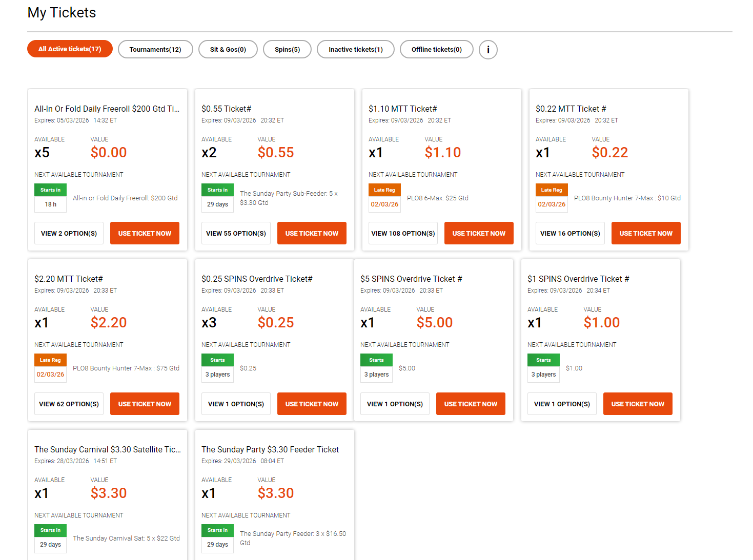The image size is (753, 560).
Task: Open View 16 Option(s) for $0.22 MTT ticket
Action: (570, 233)
